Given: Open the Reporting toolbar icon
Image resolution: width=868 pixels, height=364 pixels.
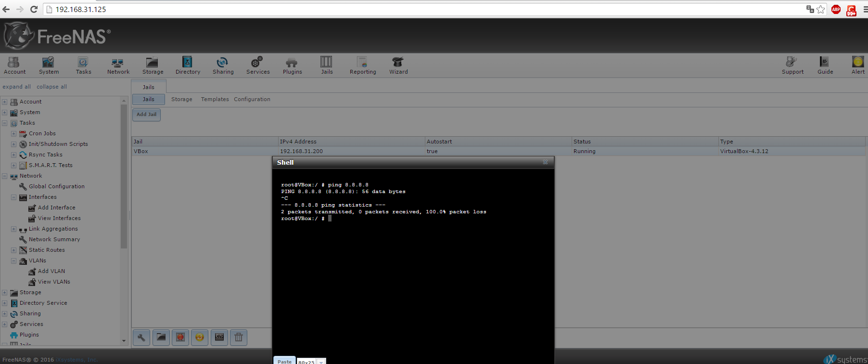Looking at the screenshot, I should 363,65.
